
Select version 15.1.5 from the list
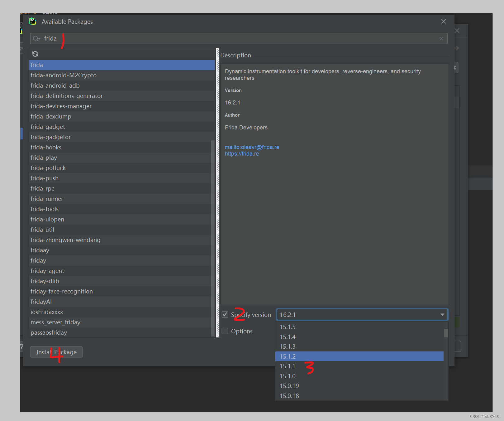click(x=288, y=327)
